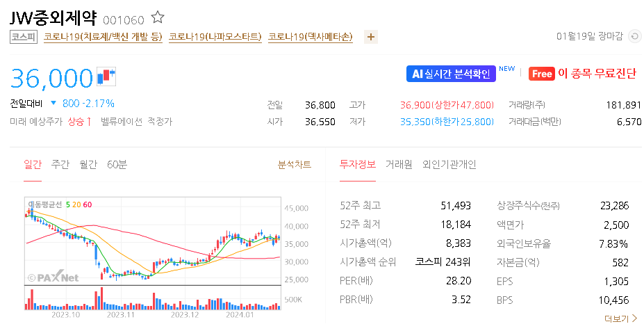This screenshot has height=331, width=644.
Task: Click the change value 800 -2.17%
Action: (88, 103)
